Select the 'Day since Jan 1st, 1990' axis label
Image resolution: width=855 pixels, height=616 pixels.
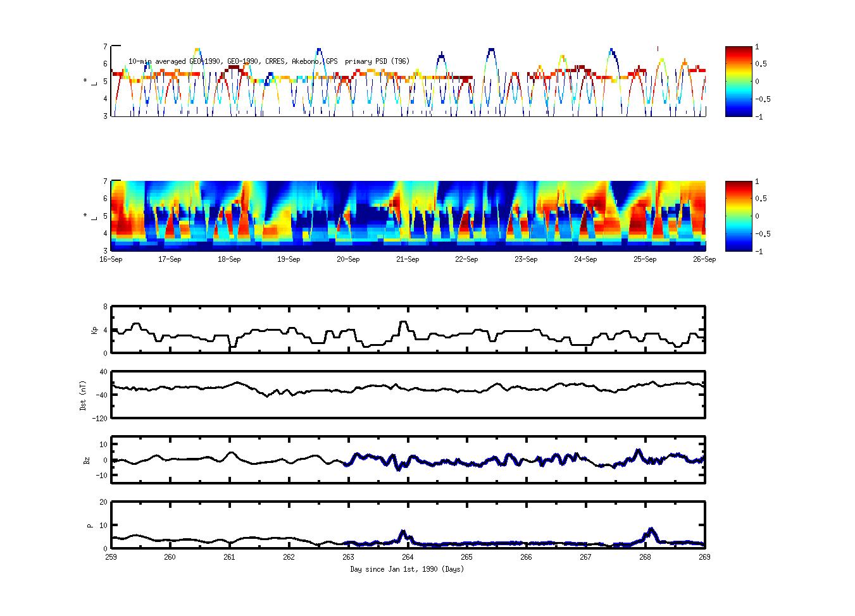[407, 569]
